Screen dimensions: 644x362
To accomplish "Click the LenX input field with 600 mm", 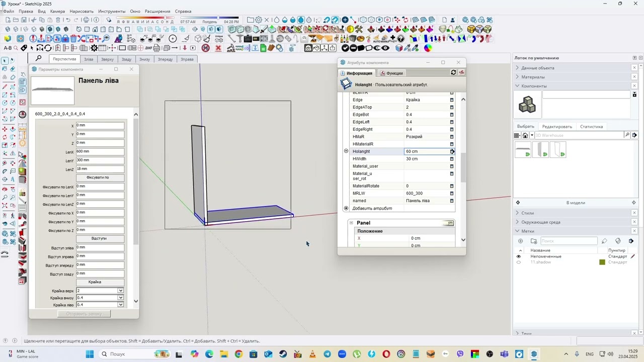I will coord(100,151).
